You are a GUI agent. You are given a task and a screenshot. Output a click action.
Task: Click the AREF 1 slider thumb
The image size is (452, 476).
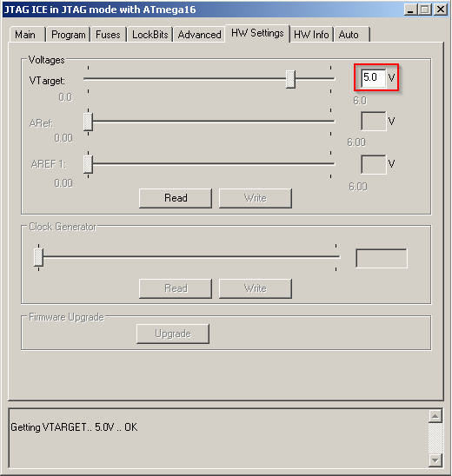(88, 164)
